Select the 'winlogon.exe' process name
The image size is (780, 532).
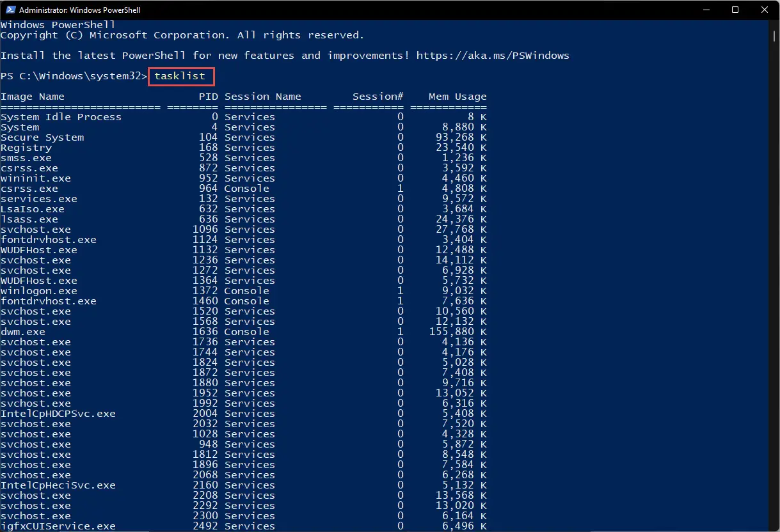39,291
